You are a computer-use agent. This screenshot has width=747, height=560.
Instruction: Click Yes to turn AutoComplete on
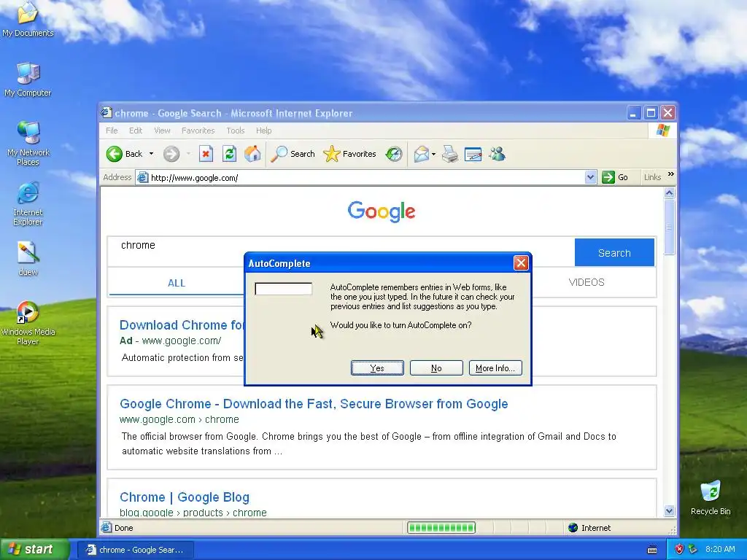(x=377, y=367)
